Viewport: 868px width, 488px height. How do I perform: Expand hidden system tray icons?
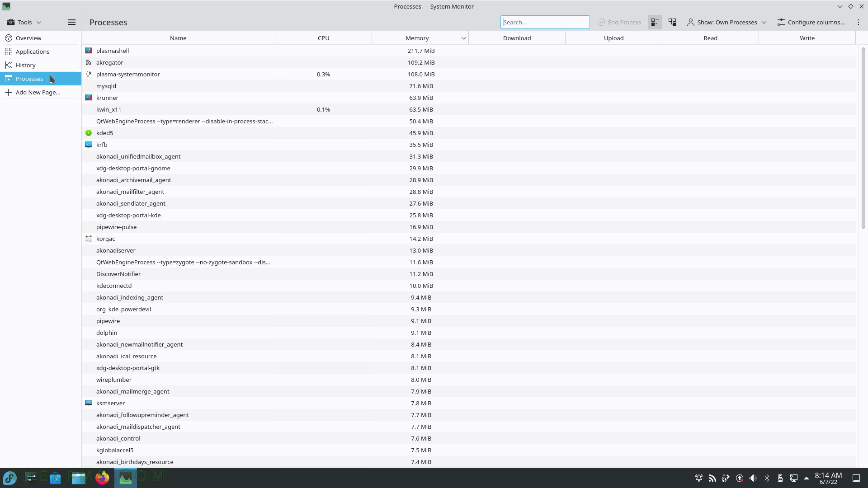806,478
